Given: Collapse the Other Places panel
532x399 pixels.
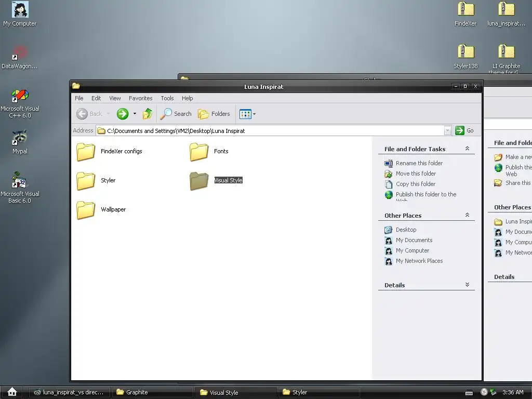Looking at the screenshot, I should click(x=467, y=215).
